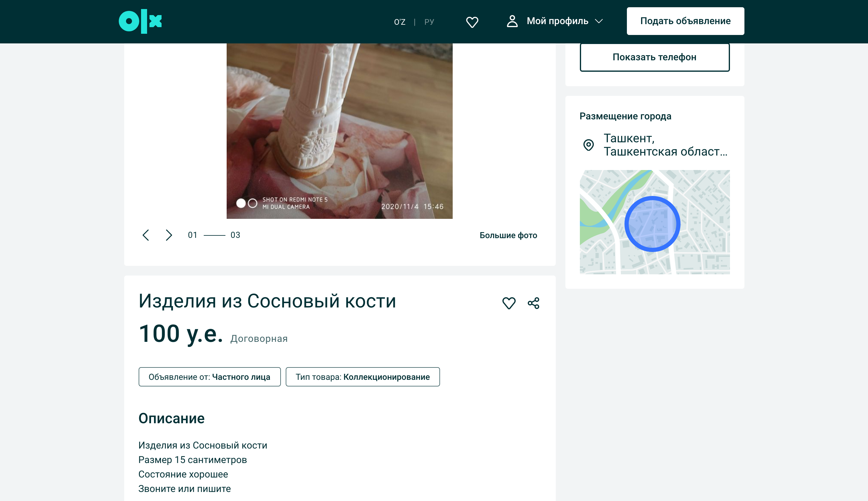The image size is (868, 501).
Task: Open Мой профиль menu
Action: point(557,21)
